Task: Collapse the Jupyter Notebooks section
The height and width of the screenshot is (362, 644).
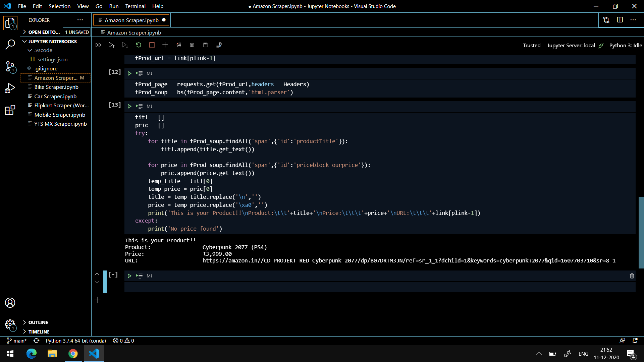Action: (x=24, y=41)
